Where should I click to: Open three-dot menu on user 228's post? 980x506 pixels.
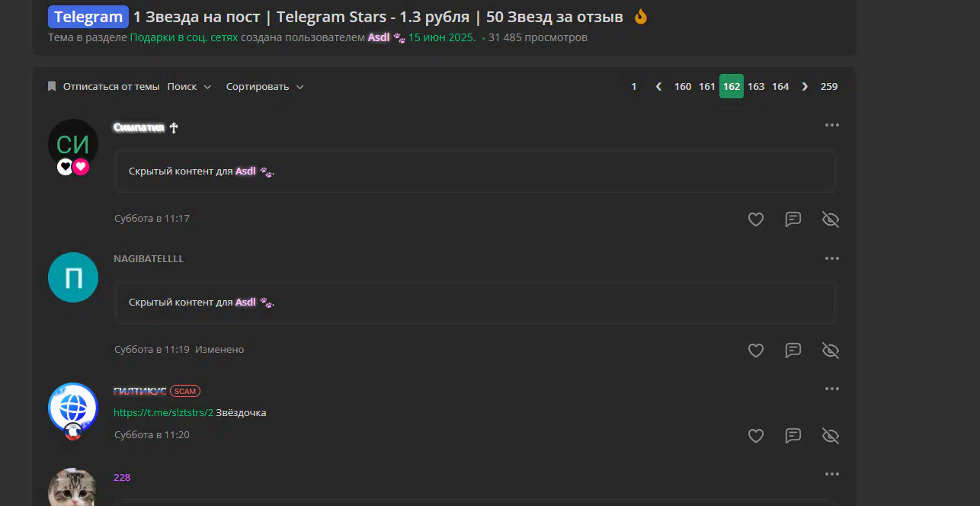click(831, 474)
